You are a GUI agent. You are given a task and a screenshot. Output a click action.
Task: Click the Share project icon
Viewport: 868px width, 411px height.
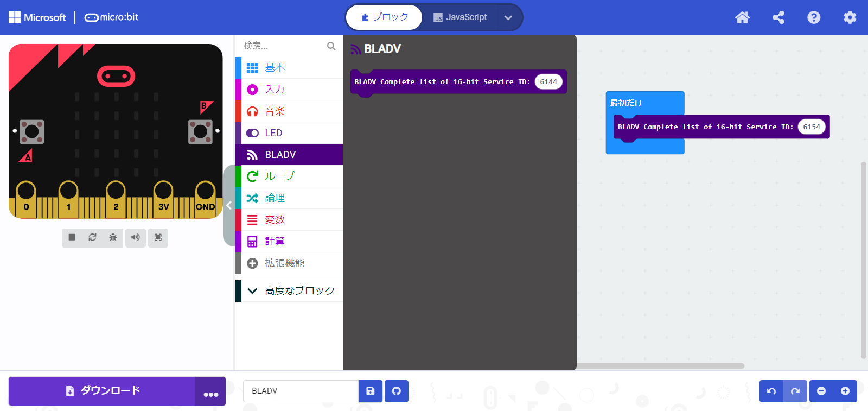(x=778, y=17)
